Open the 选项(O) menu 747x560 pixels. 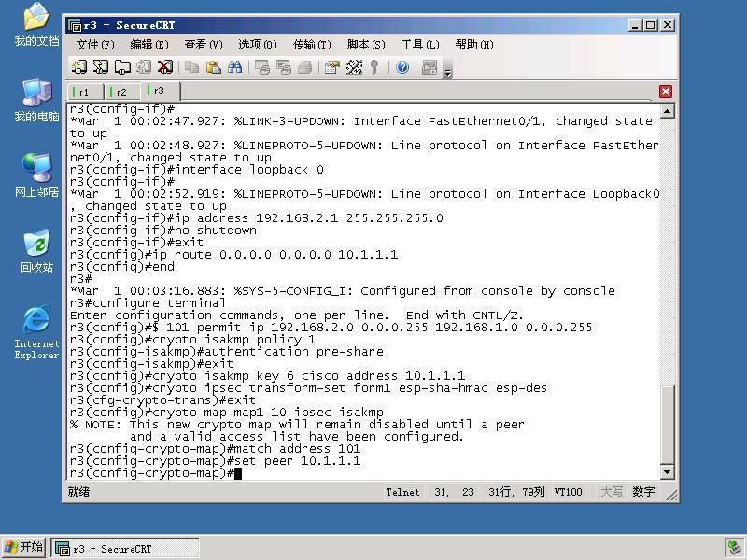[258, 45]
